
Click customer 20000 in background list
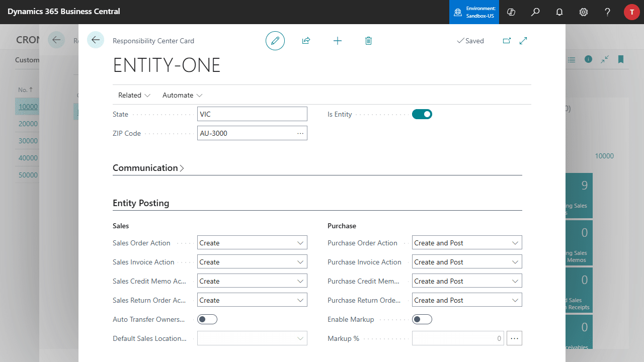pos(28,124)
